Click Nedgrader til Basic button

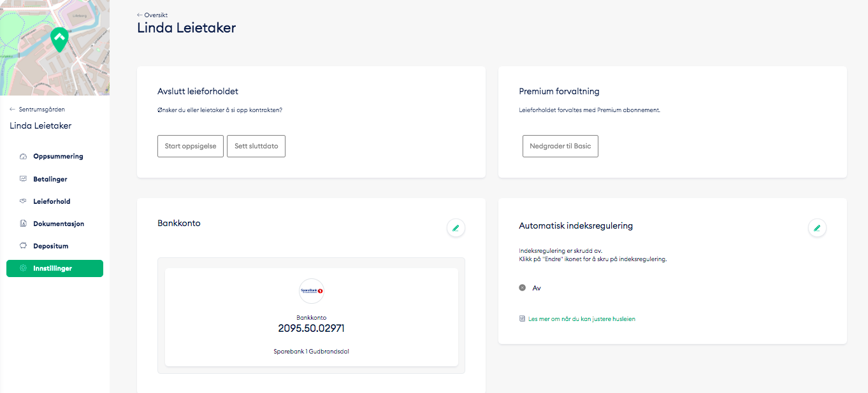[560, 146]
